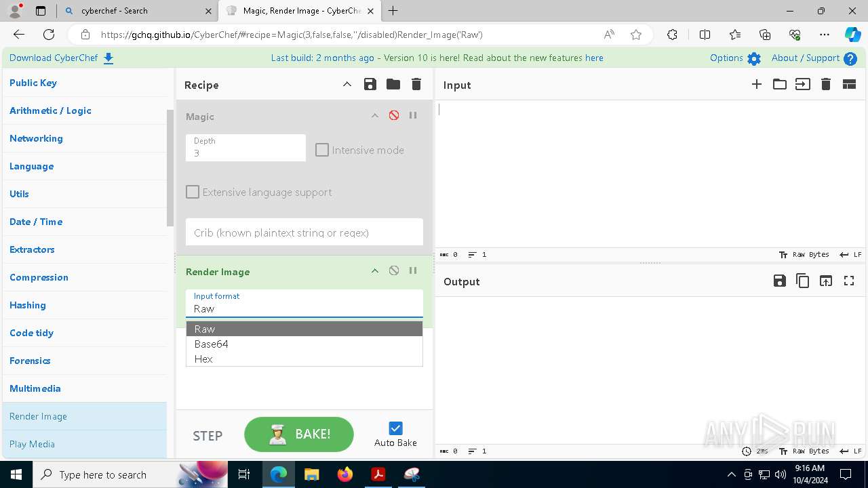
Task: Refresh the page
Action: click(49, 35)
